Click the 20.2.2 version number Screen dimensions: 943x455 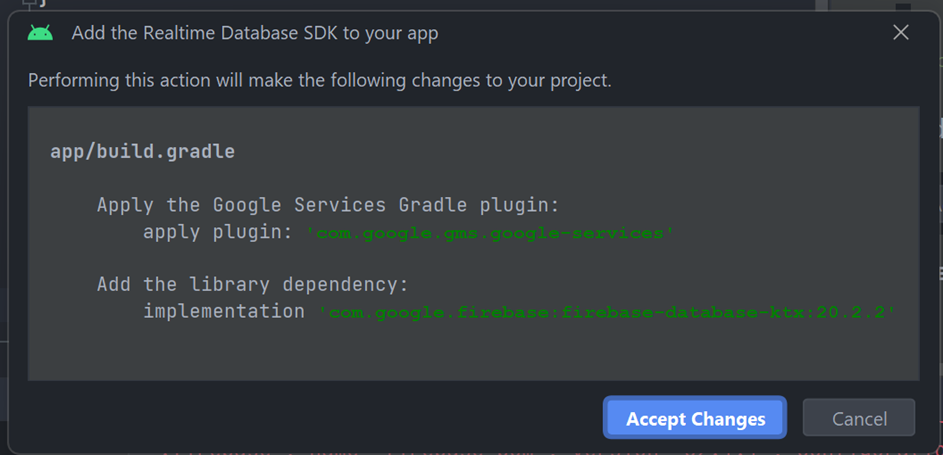pos(851,312)
